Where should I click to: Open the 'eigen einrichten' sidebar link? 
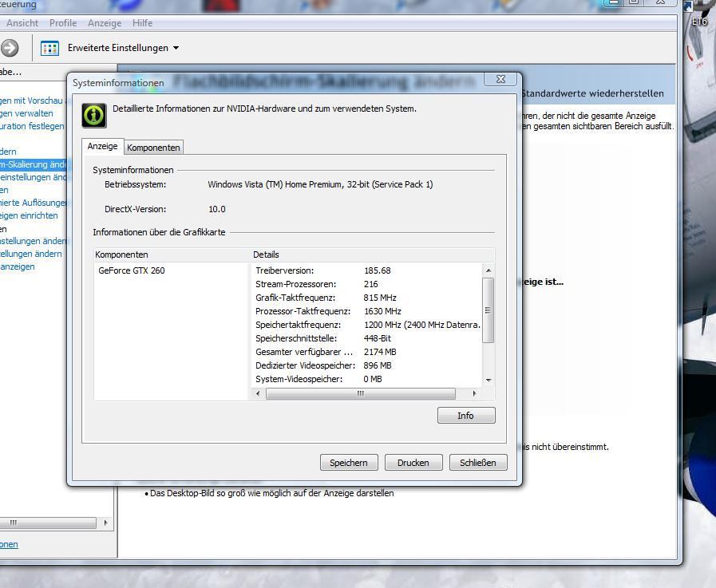click(x=30, y=215)
